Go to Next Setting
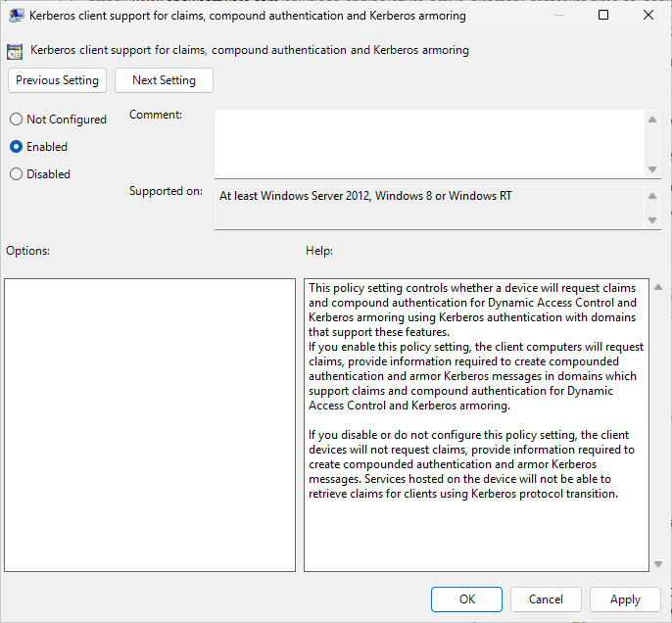The width and height of the screenshot is (672, 623). 164,80
